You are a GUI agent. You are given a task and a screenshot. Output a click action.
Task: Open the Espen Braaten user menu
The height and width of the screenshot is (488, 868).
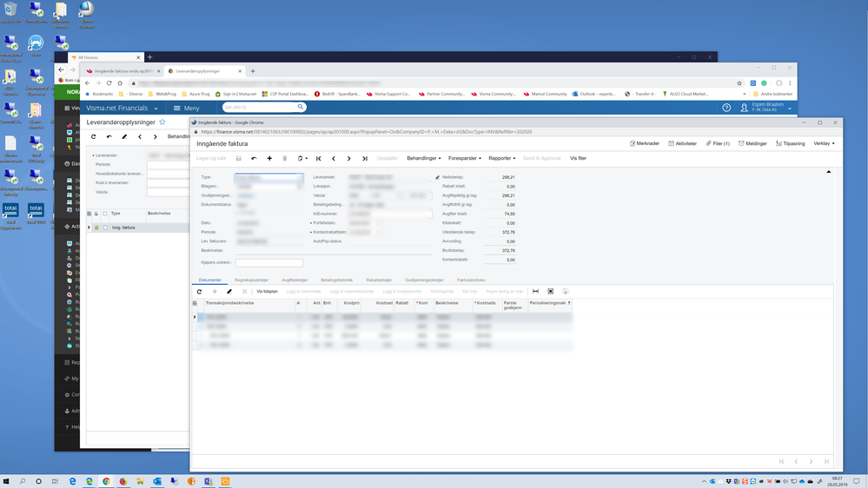(x=766, y=108)
